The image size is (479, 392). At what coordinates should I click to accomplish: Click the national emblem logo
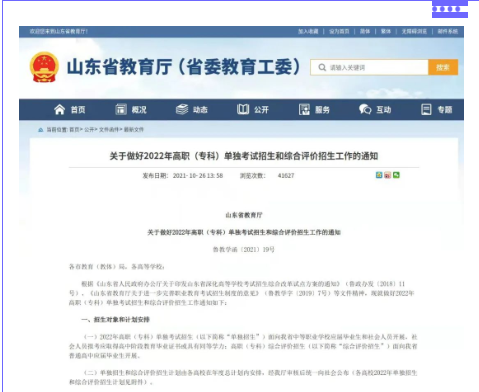point(44,67)
